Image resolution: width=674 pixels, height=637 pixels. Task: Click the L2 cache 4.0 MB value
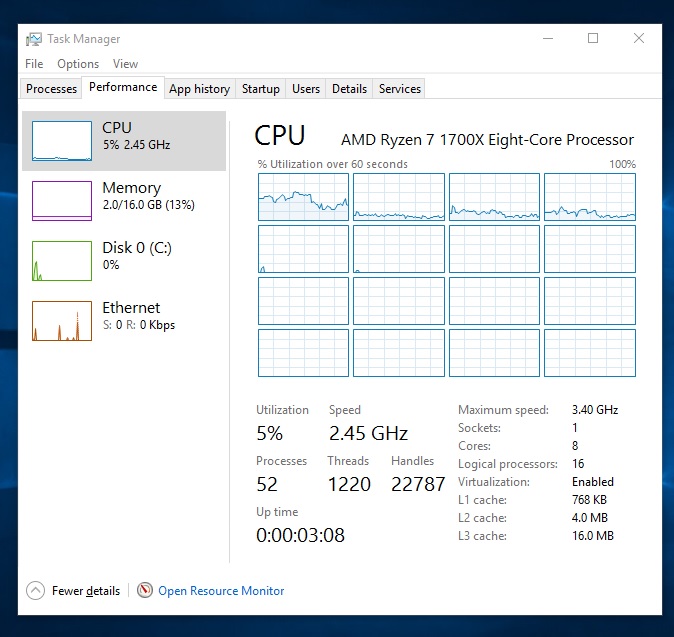point(590,518)
